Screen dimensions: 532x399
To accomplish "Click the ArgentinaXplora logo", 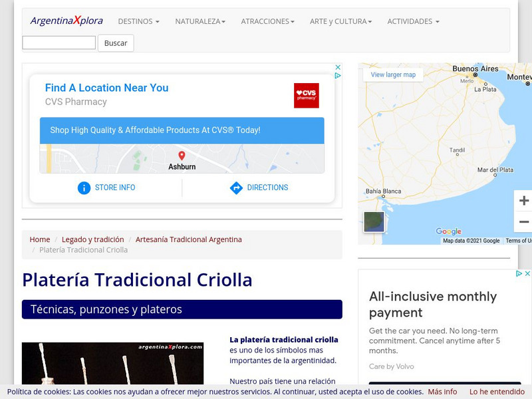I will click(x=66, y=21).
